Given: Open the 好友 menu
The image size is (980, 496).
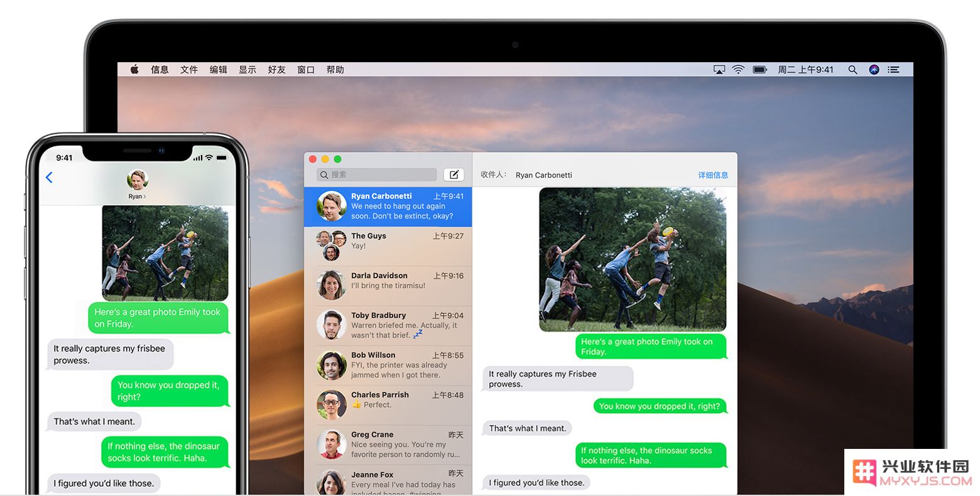Looking at the screenshot, I should click(x=276, y=70).
